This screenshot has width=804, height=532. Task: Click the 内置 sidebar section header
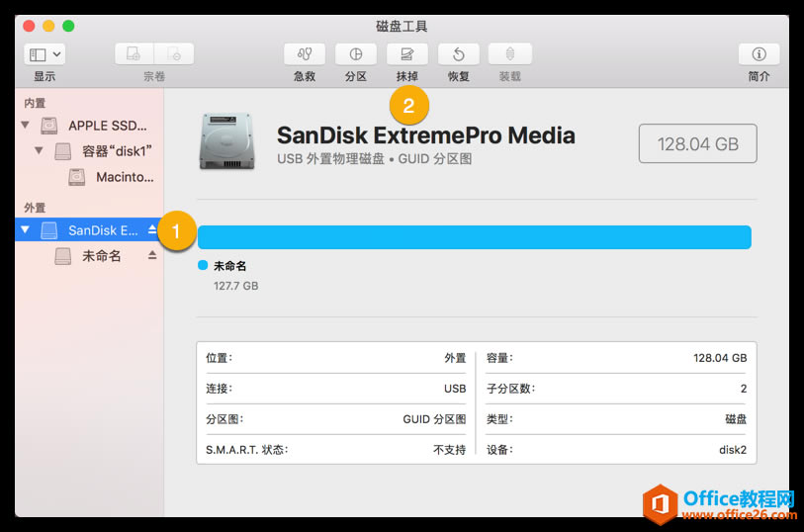click(35, 103)
